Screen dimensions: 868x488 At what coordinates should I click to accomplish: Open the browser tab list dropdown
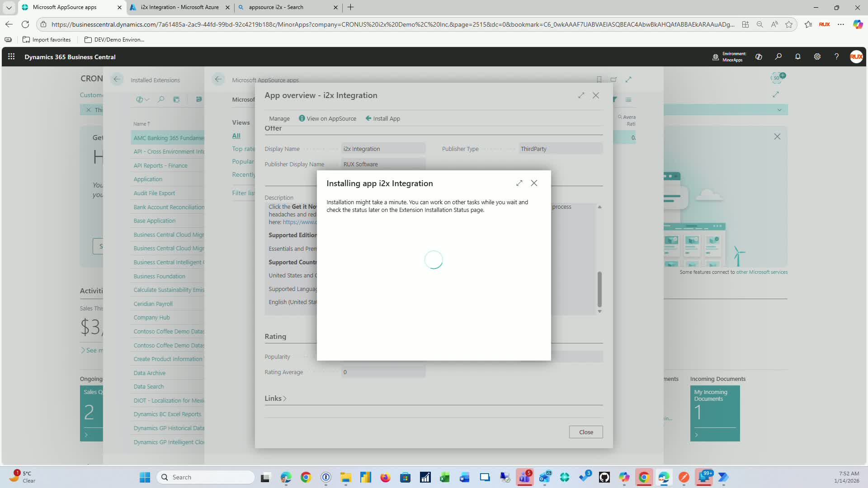coord(9,7)
